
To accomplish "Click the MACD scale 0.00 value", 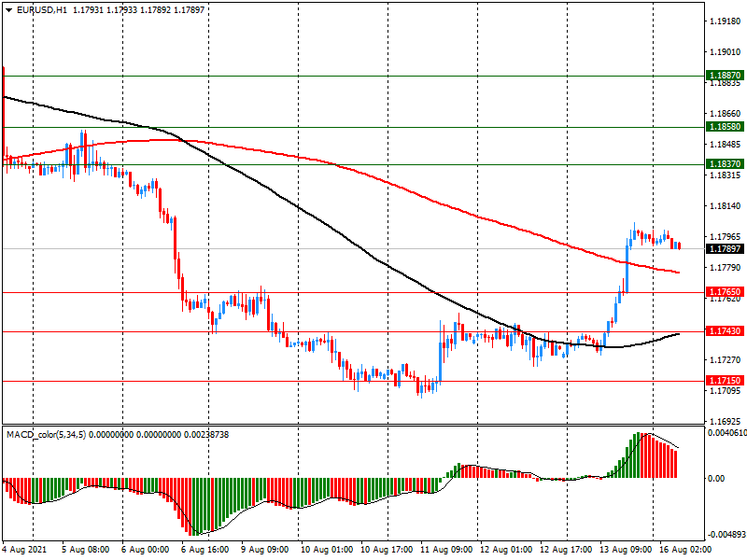I will click(716, 478).
